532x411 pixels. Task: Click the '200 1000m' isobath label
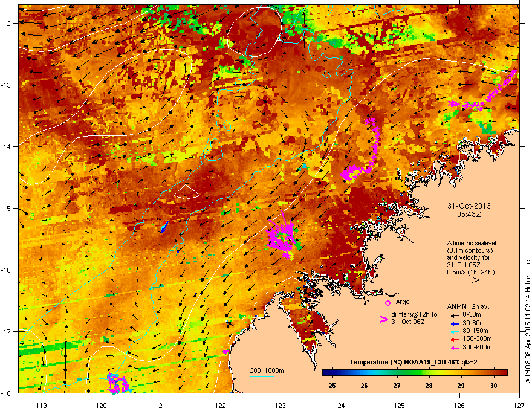tap(267, 371)
